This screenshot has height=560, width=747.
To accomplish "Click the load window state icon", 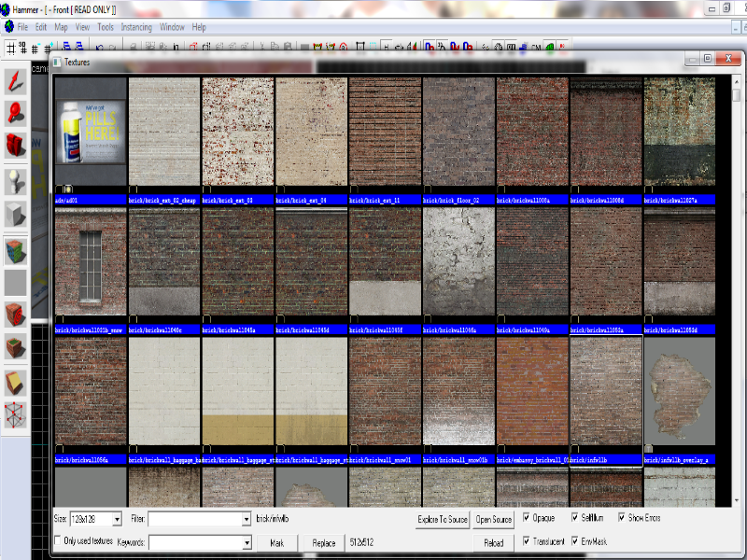I will click(66, 46).
